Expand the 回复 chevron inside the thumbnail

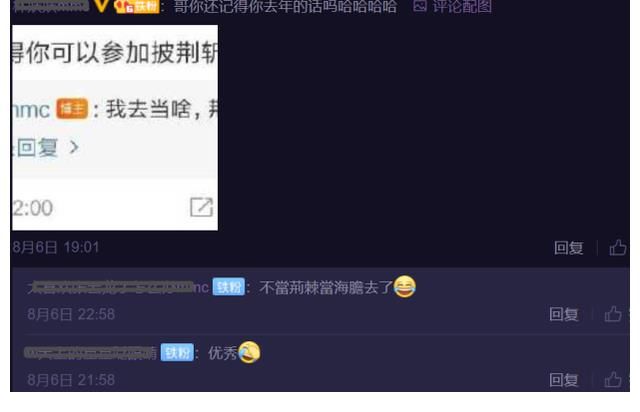[74, 147]
